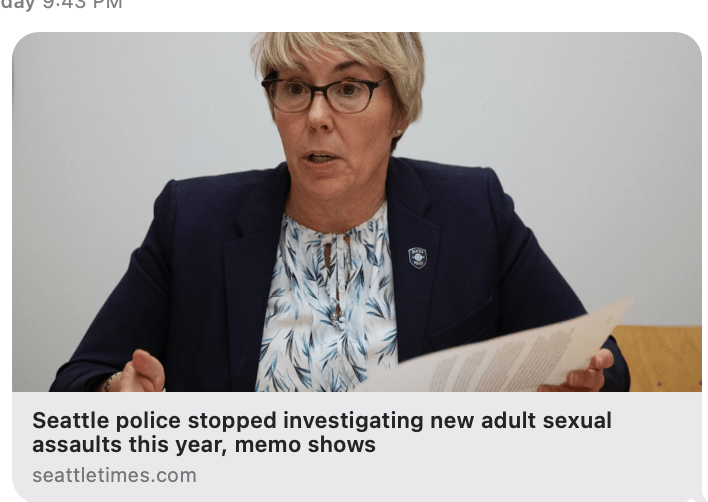Click the seattletimes.com domain label

point(114,475)
